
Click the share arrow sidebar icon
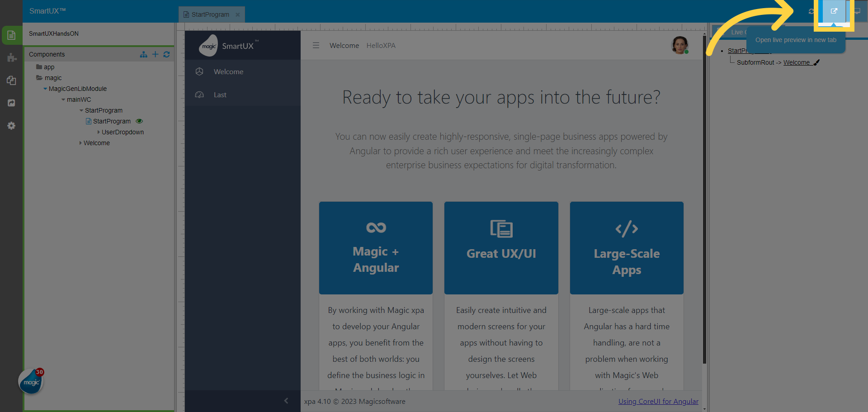pos(12,103)
